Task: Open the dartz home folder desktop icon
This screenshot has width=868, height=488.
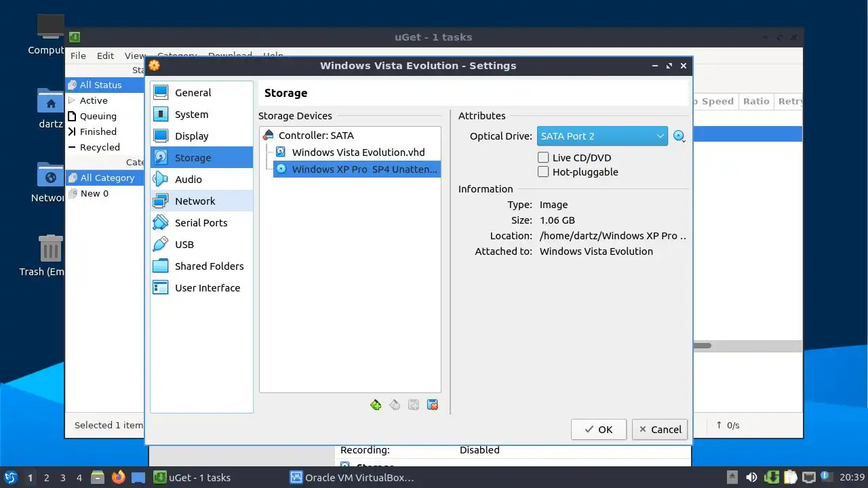Action: (50, 108)
